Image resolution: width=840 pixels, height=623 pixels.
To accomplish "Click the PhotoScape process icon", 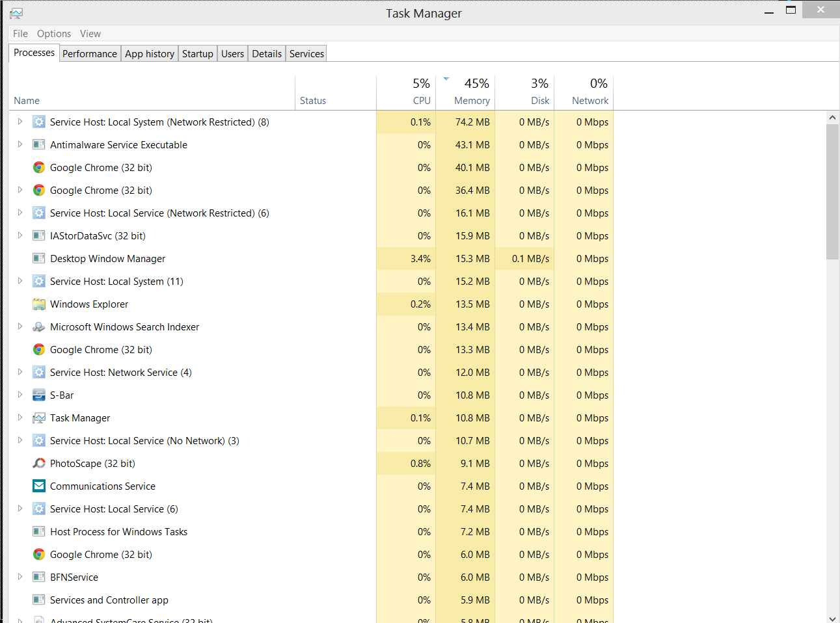I will (39, 464).
